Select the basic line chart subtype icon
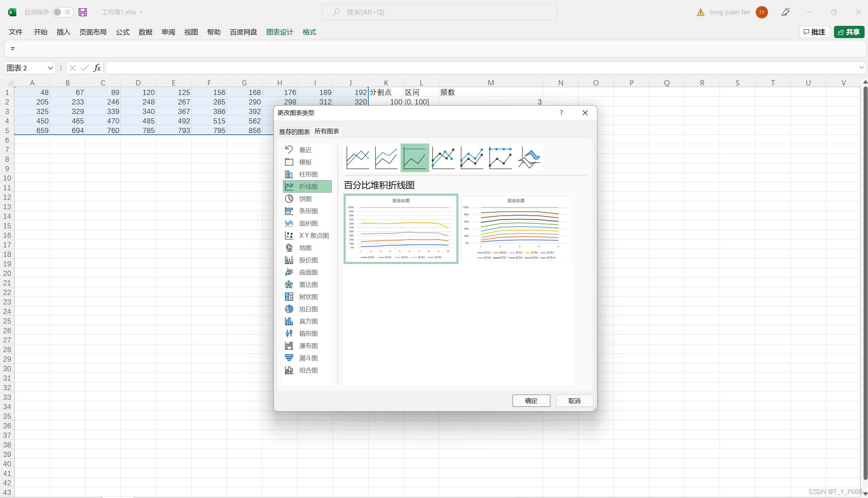This screenshot has height=498, width=868. (x=357, y=158)
